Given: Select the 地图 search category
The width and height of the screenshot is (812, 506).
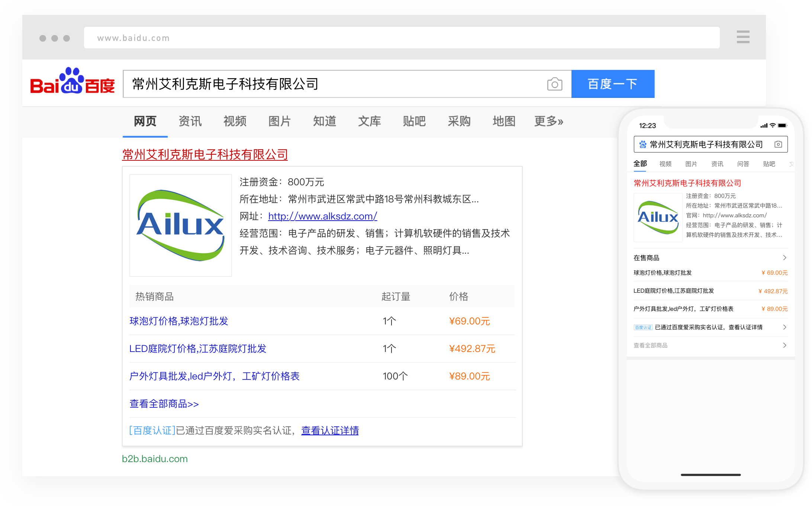Looking at the screenshot, I should click(x=504, y=121).
